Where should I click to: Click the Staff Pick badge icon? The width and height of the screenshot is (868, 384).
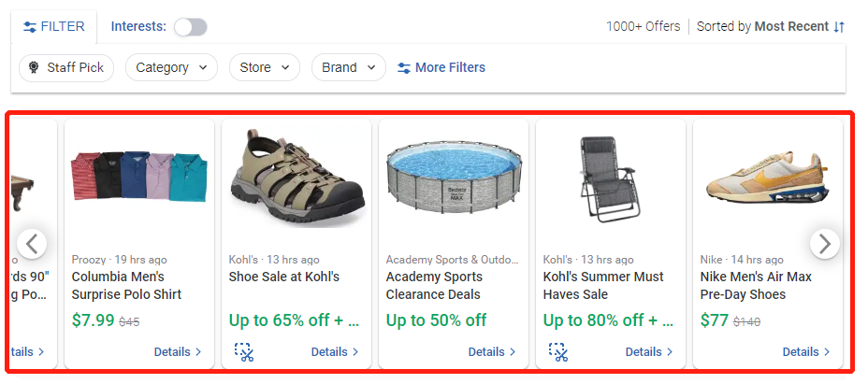(x=35, y=67)
